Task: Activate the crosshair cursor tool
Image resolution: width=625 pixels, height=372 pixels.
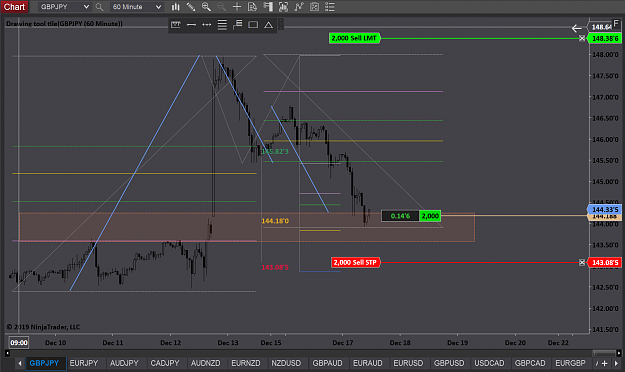Action: (237, 7)
